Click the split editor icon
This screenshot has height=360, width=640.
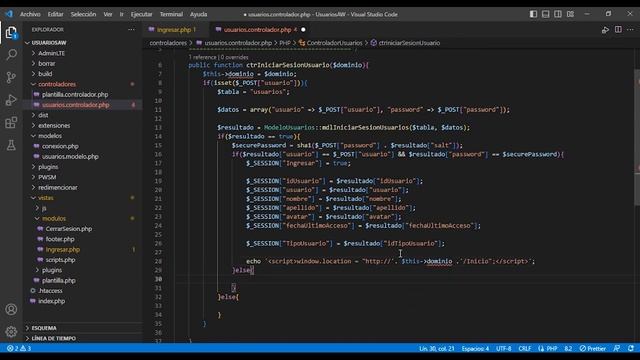tap(618, 29)
